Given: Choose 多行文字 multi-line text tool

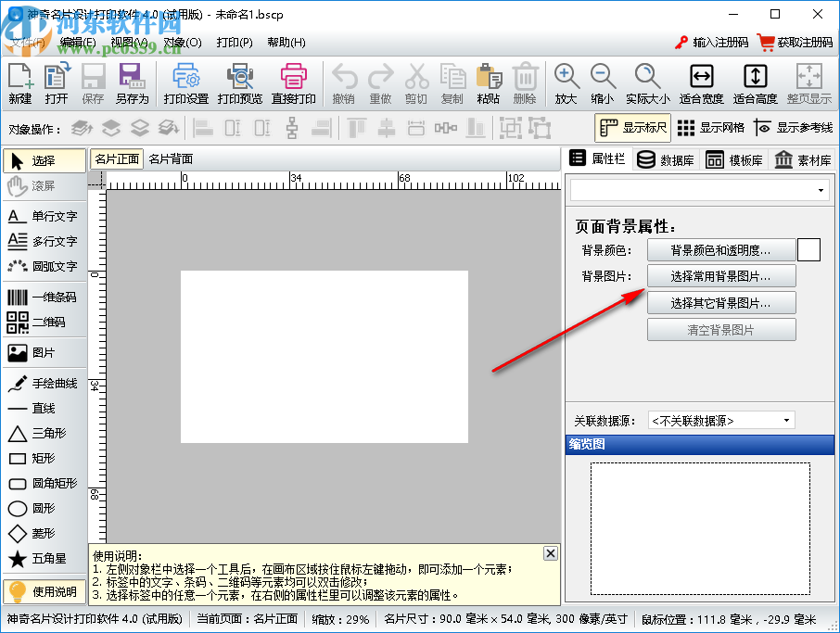Looking at the screenshot, I should coord(45,241).
